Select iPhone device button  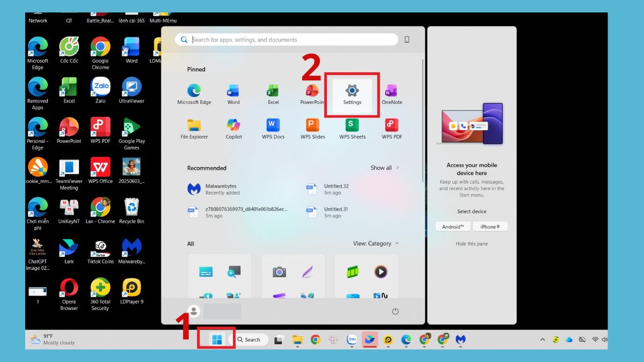490,227
